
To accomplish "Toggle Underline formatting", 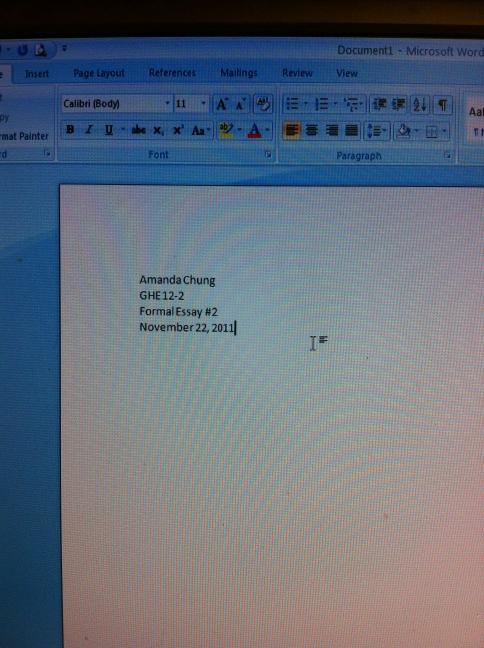I will coord(108,130).
